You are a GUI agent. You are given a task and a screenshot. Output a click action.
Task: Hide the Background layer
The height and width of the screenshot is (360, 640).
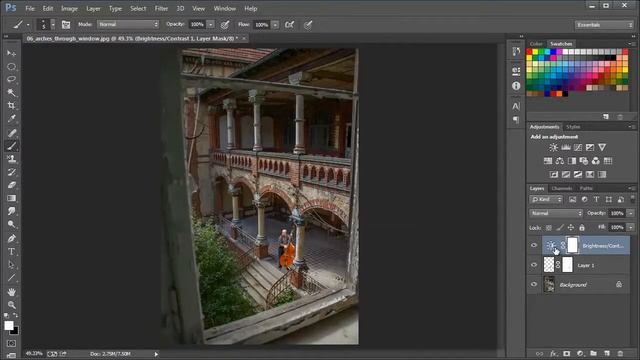534,284
